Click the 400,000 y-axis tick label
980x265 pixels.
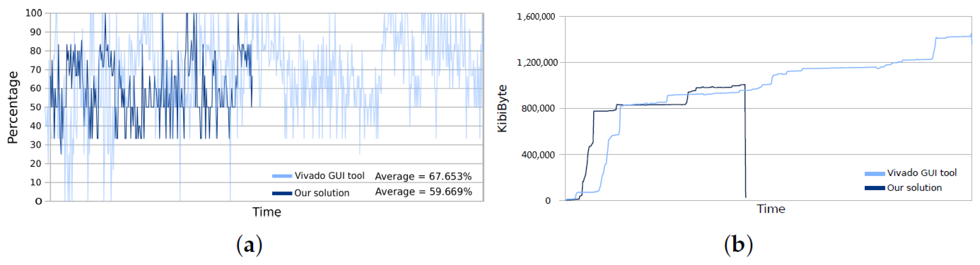click(x=538, y=155)
